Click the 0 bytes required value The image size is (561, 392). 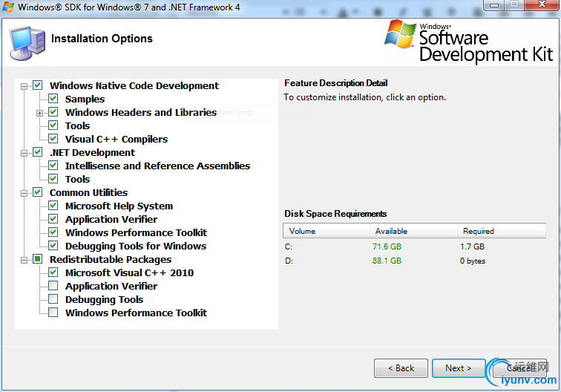pyautogui.click(x=473, y=261)
